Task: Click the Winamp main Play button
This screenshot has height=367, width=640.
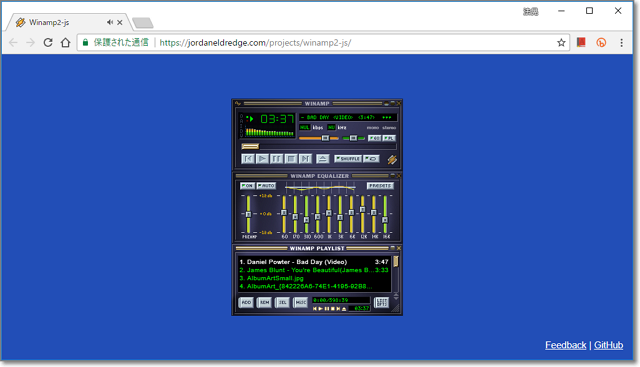Action: tap(262, 159)
